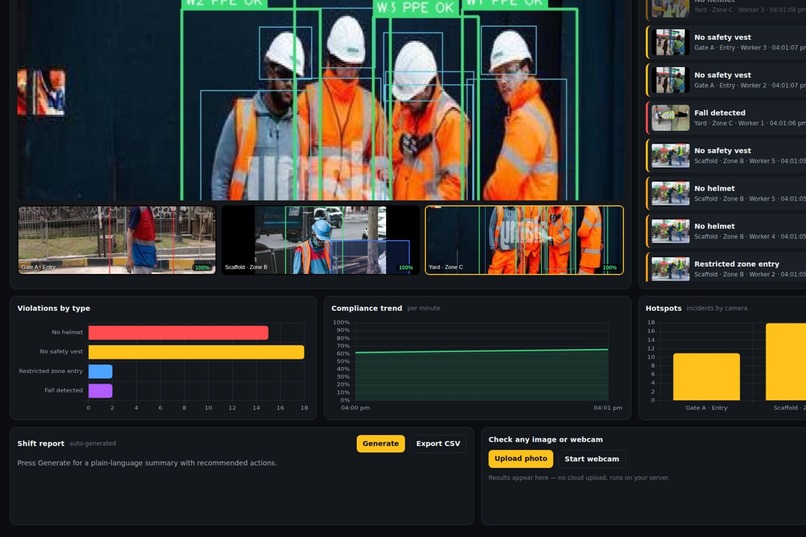Screen dimensions: 806x537
Task: Export the report with Export CSV
Action: coord(438,443)
